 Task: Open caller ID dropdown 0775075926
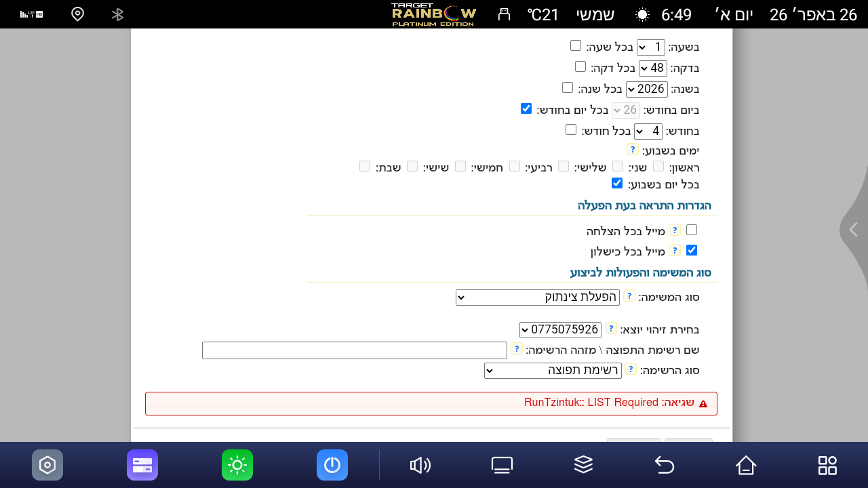(x=560, y=330)
